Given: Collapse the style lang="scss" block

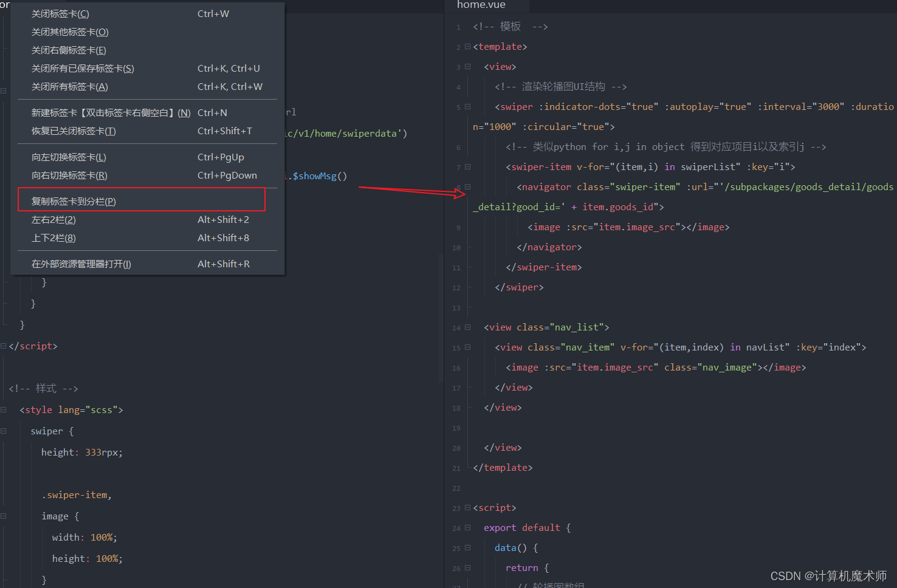Looking at the screenshot, I should coord(3,409).
